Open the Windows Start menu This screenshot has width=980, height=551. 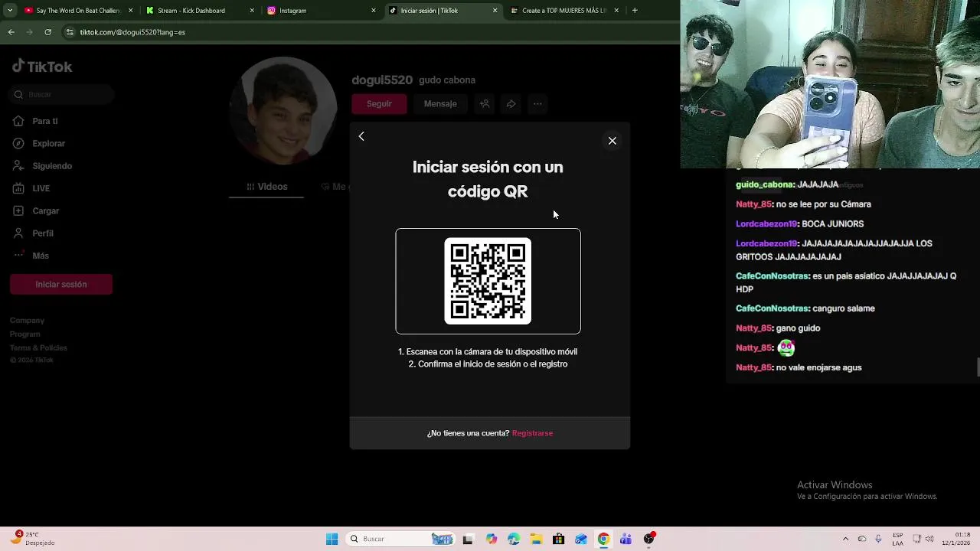pyautogui.click(x=332, y=539)
